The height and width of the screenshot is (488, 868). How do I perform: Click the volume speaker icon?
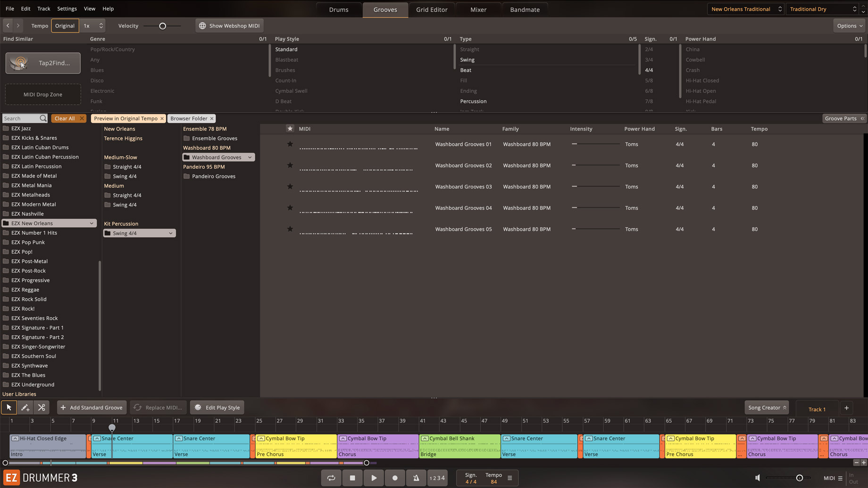(x=758, y=478)
